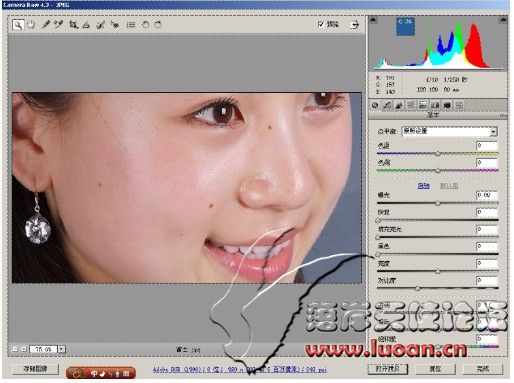Open the zoom level dropdown arrow
The width and height of the screenshot is (514, 383).
[x=62, y=349]
